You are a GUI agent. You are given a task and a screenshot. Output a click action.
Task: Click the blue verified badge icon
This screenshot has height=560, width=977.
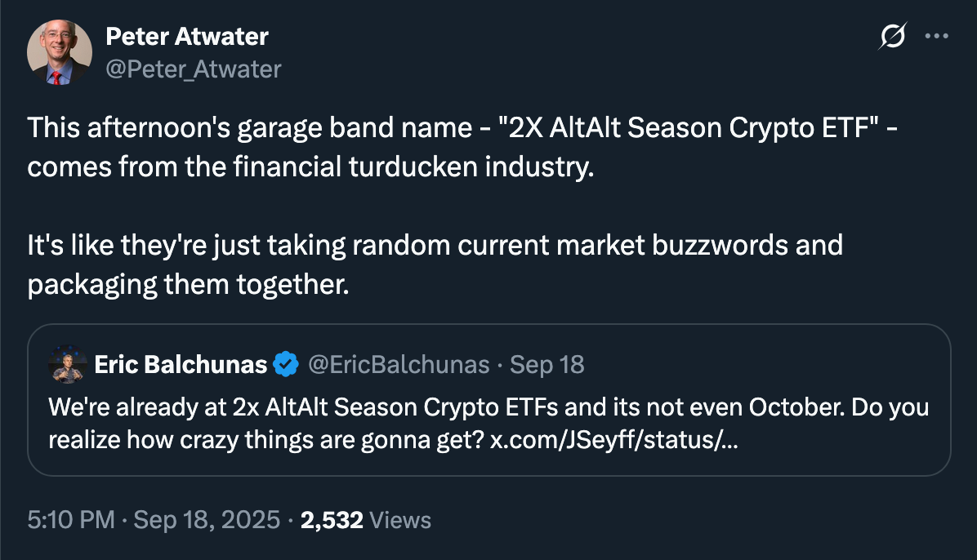(x=284, y=364)
